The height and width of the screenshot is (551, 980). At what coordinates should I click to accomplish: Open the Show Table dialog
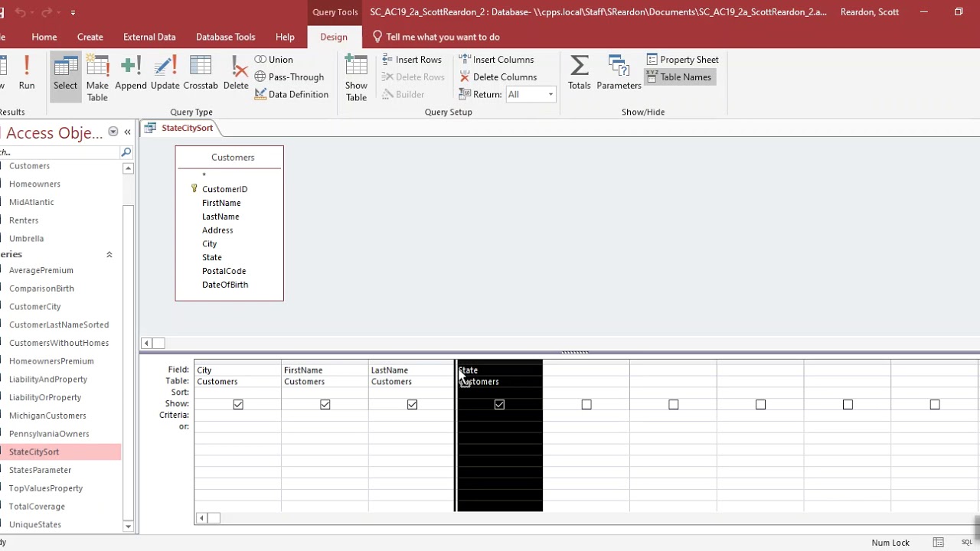pyautogui.click(x=356, y=77)
